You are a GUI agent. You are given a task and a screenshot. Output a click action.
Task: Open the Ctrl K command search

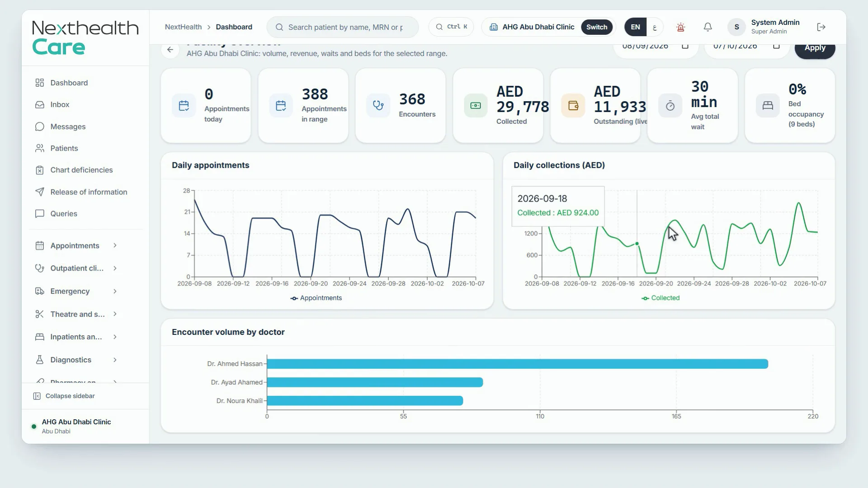451,27
